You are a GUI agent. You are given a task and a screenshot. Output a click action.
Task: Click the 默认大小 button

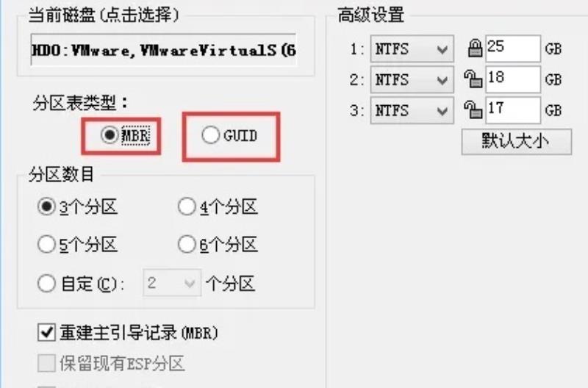pyautogui.click(x=517, y=142)
